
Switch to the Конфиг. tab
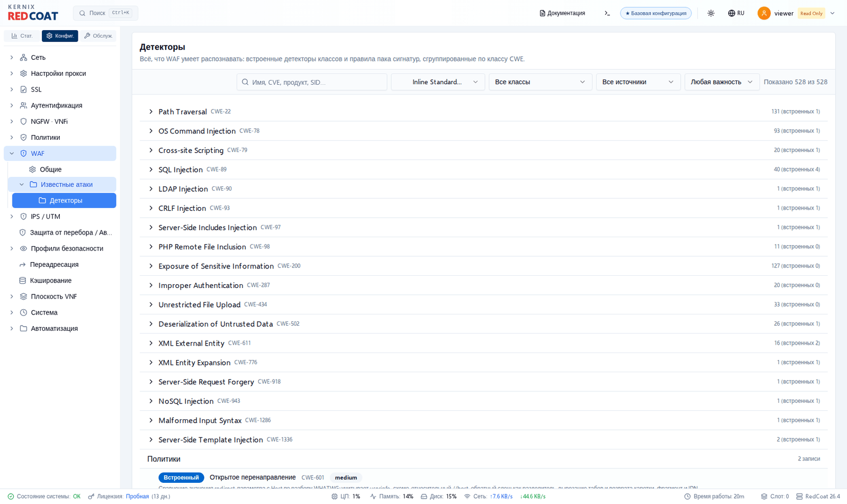pyautogui.click(x=60, y=36)
